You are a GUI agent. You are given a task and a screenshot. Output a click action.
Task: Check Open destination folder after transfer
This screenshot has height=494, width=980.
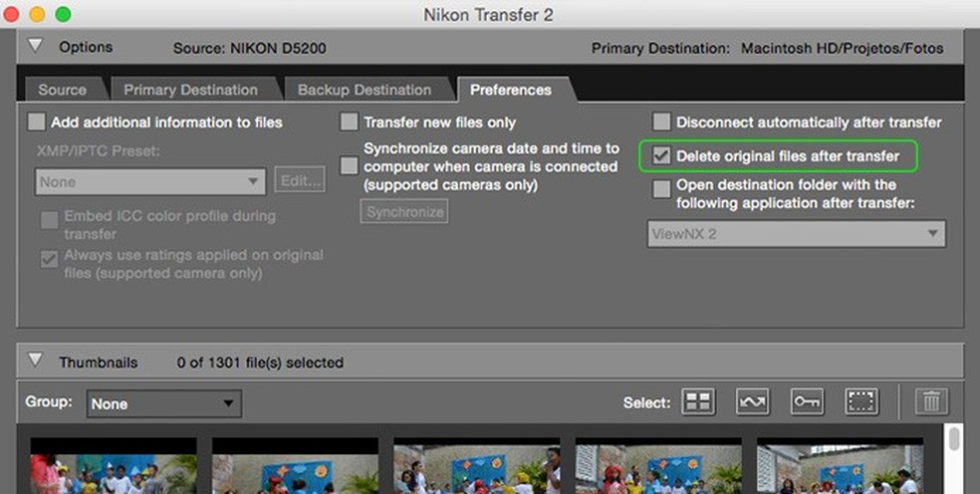(x=661, y=189)
